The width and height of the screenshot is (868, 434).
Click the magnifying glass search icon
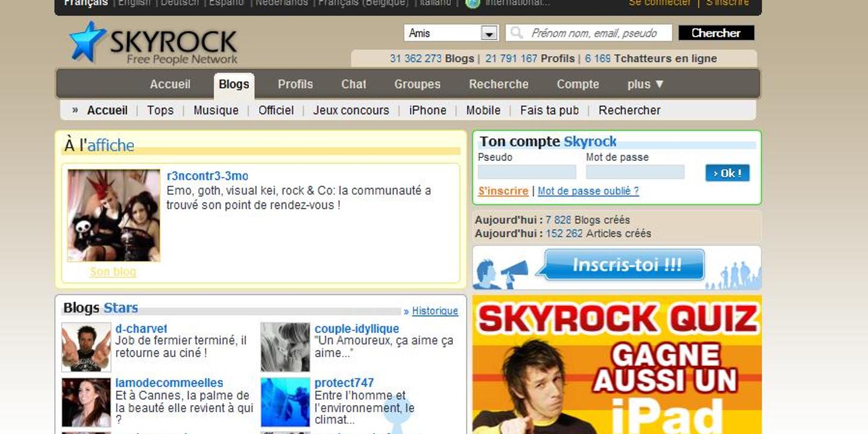tap(516, 33)
